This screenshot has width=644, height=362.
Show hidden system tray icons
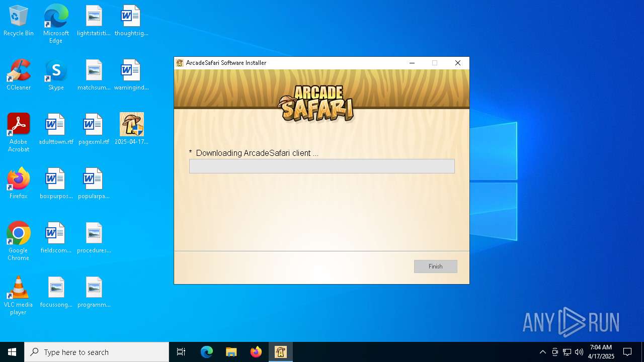point(542,352)
